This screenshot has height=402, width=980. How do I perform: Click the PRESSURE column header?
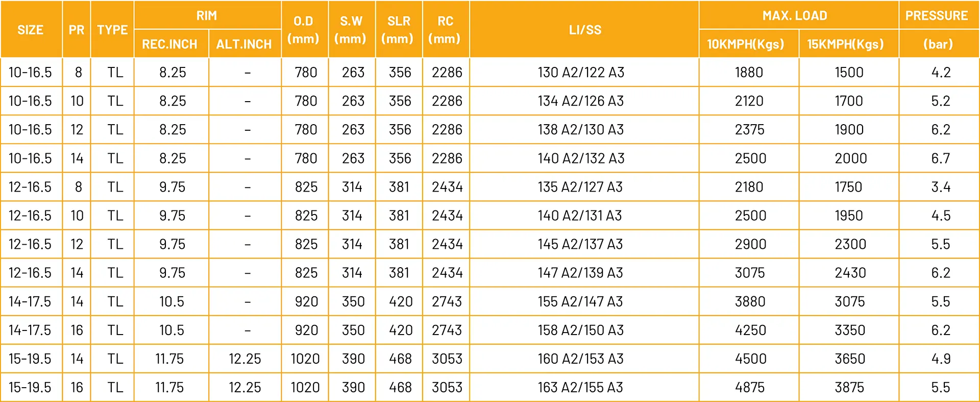(x=937, y=15)
